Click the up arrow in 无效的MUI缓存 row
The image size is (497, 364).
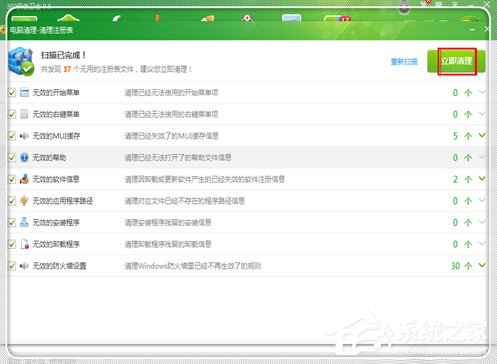[x=468, y=136]
